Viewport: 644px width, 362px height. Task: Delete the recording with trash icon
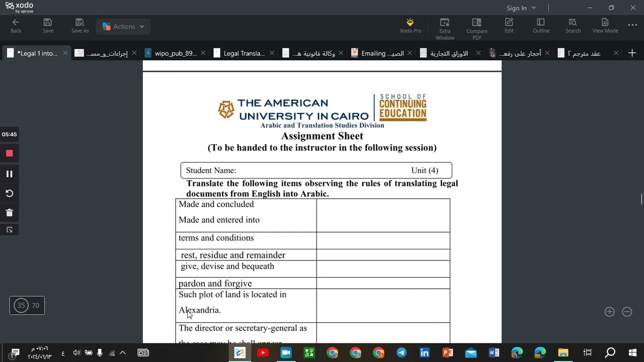[9, 213]
